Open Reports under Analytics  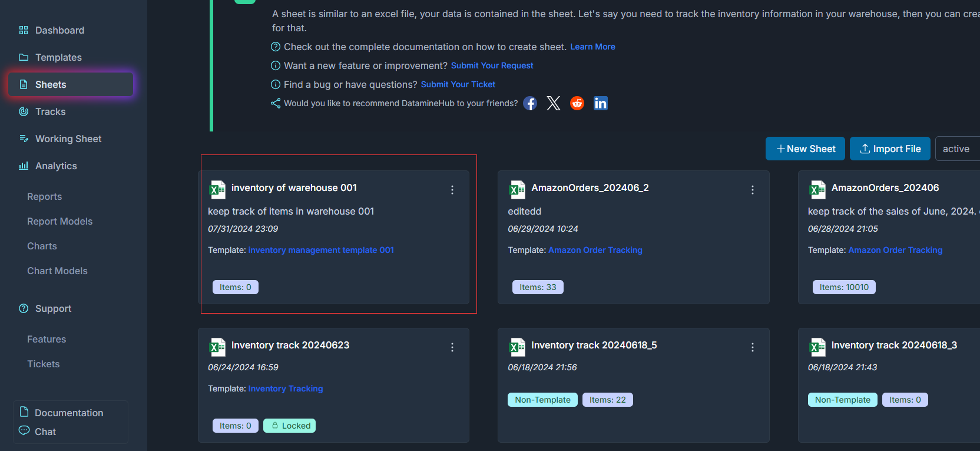[44, 196]
